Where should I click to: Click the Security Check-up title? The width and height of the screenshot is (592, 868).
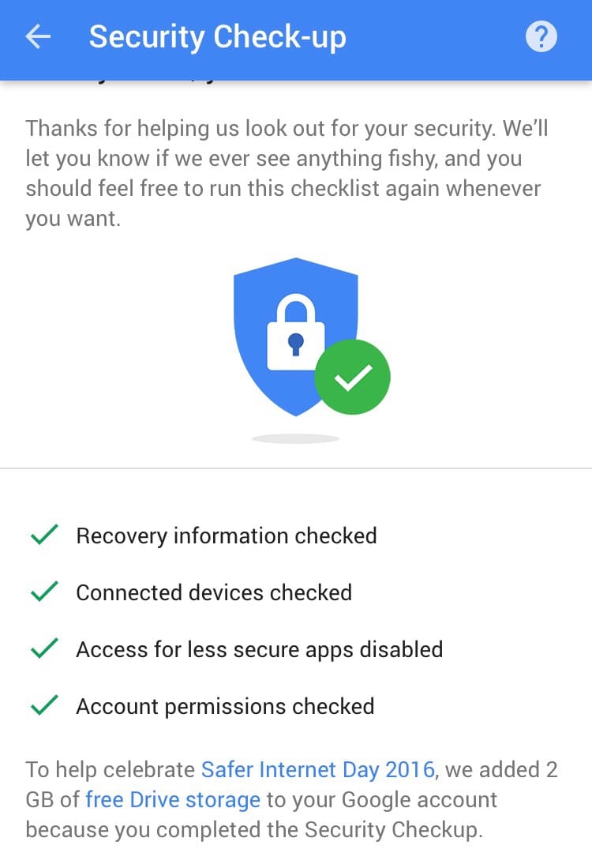[x=217, y=37]
